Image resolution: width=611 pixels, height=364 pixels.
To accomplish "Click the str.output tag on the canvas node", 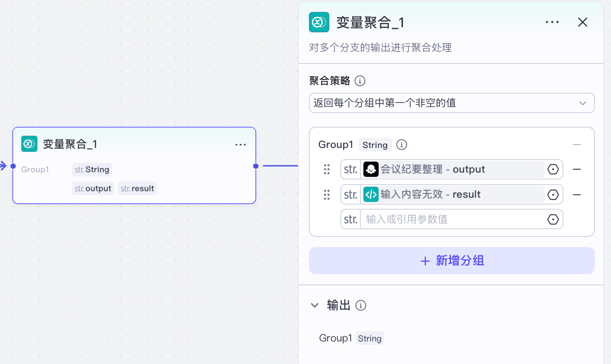I will (x=93, y=188).
